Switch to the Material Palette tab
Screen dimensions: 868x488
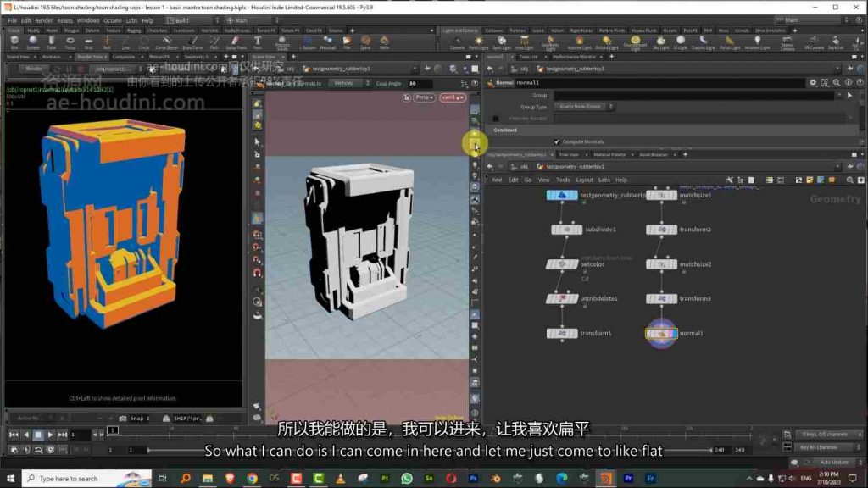[x=609, y=155]
